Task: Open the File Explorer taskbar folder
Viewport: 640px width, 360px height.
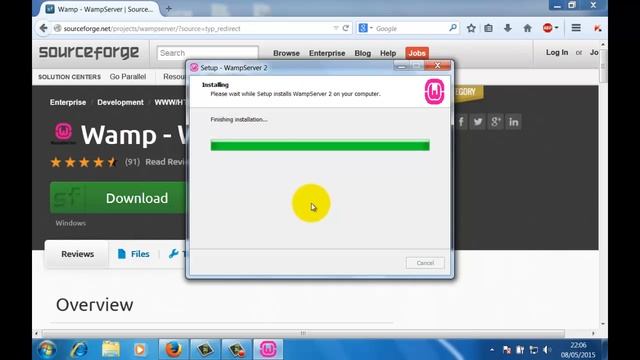Action: (111, 349)
